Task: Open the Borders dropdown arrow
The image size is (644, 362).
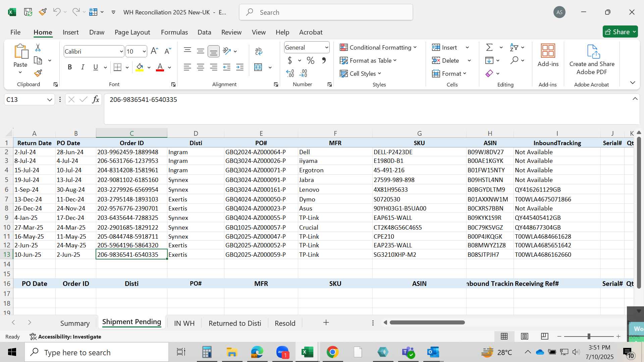Action: coord(127,68)
